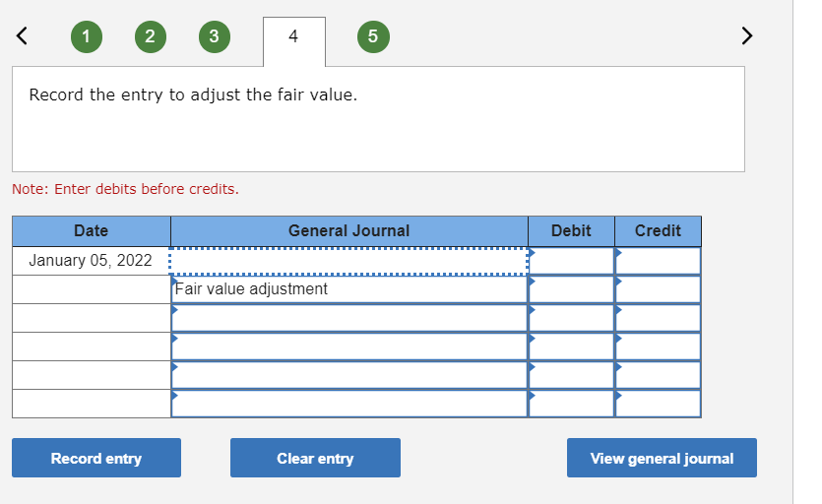This screenshot has height=504, width=822.
Task: Select the last General Journal account row
Action: pyautogui.click(x=349, y=404)
